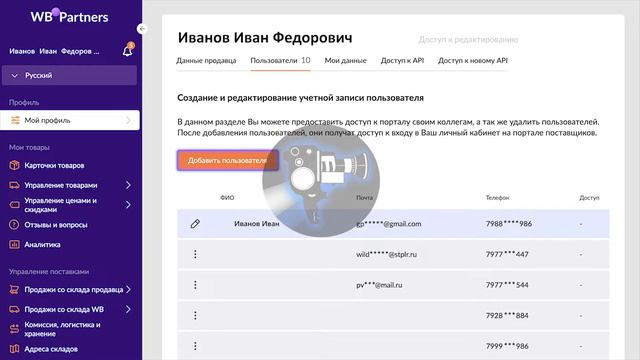Click the Комиссия, логистика и хранение icon

pyautogui.click(x=14, y=329)
